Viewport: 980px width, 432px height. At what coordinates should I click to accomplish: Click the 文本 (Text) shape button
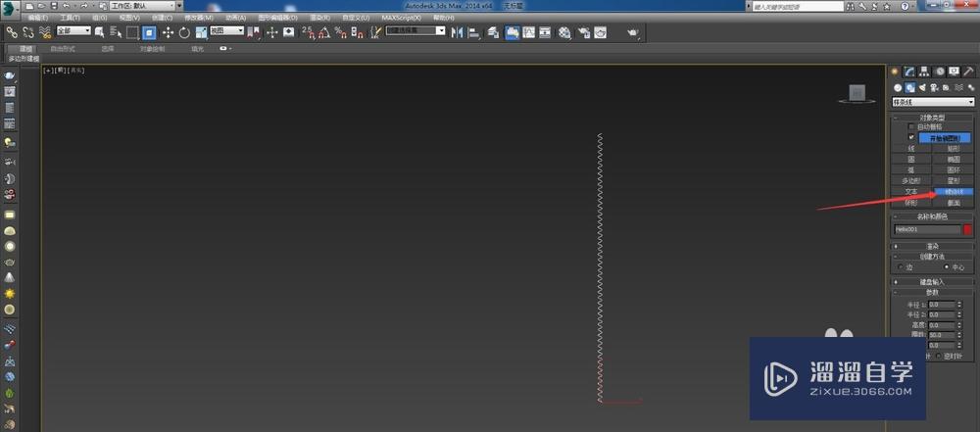[x=911, y=191]
